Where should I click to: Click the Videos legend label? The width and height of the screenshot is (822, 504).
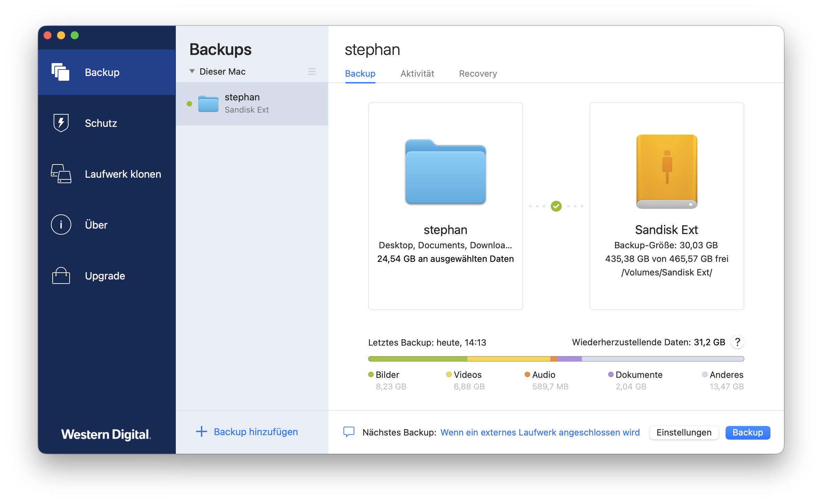point(468,375)
